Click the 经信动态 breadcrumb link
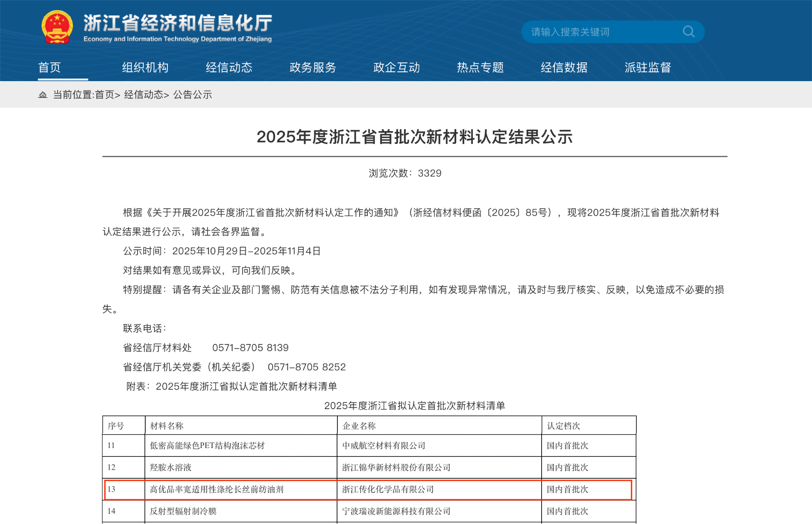 144,95
